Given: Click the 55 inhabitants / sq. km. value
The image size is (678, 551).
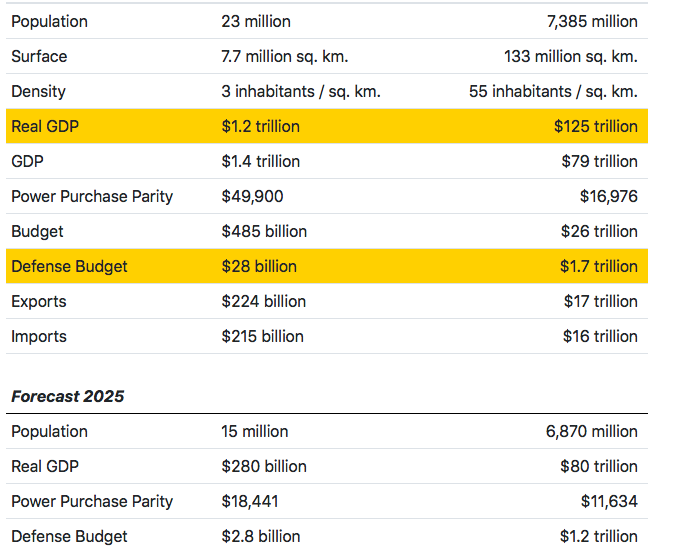Looking at the screenshot, I should click(553, 91).
